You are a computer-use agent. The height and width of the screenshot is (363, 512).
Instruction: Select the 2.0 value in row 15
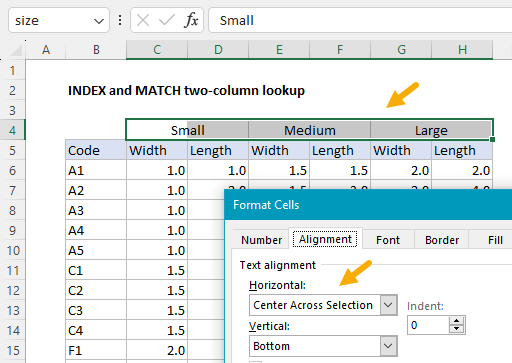(157, 350)
